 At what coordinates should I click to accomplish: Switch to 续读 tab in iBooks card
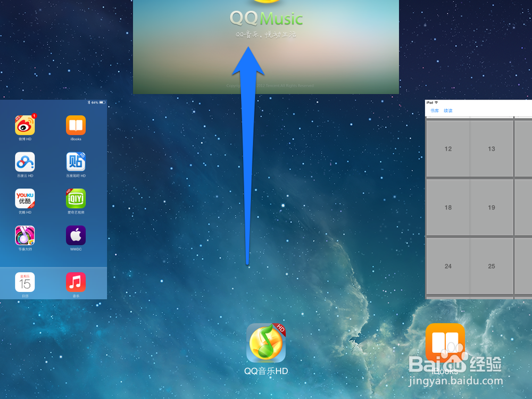coord(448,111)
